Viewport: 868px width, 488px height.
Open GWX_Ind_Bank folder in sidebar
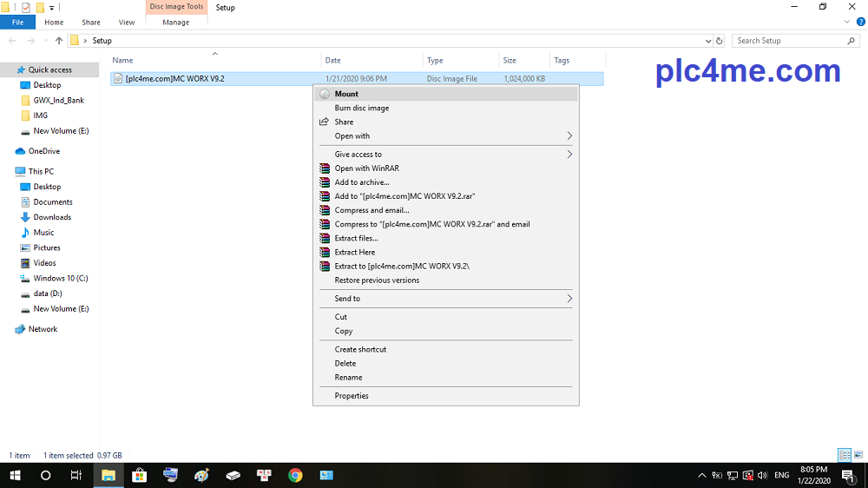tap(59, 100)
